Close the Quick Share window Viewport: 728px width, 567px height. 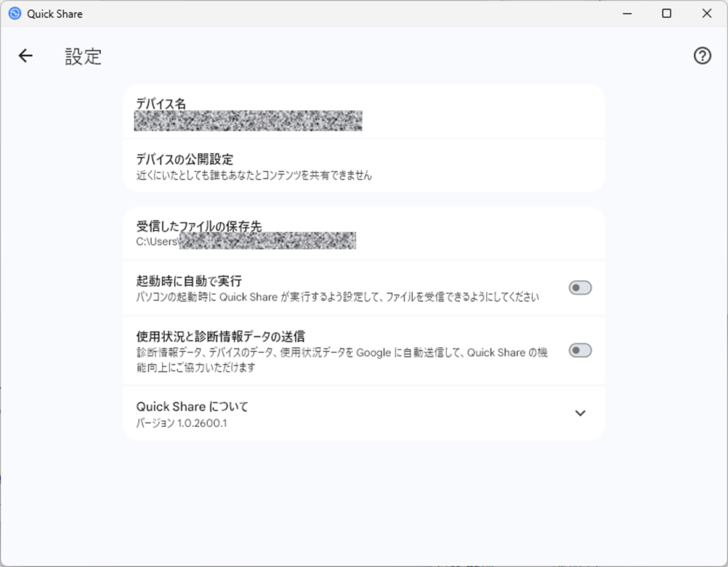click(706, 13)
